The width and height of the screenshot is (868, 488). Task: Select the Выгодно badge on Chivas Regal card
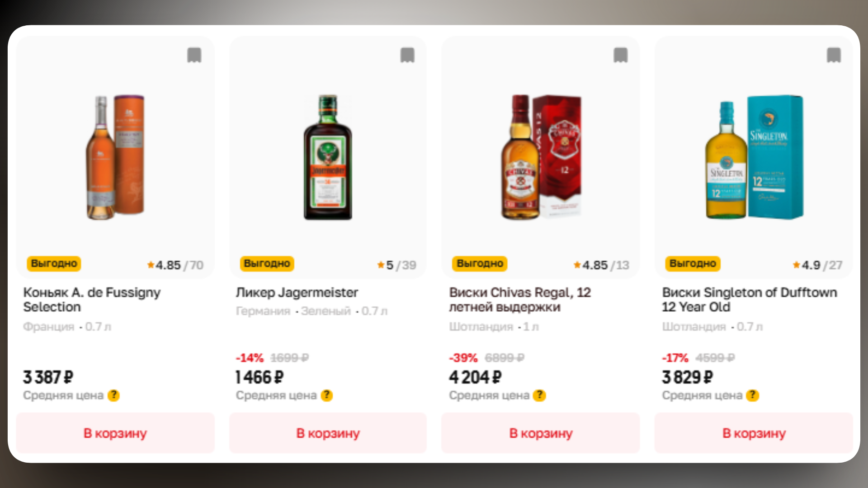point(479,263)
